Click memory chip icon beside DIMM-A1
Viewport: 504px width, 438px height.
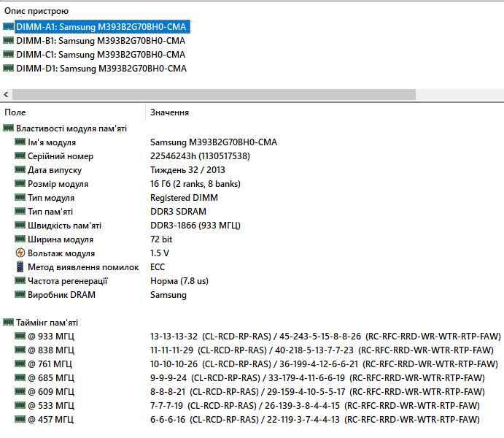pyautogui.click(x=8, y=26)
